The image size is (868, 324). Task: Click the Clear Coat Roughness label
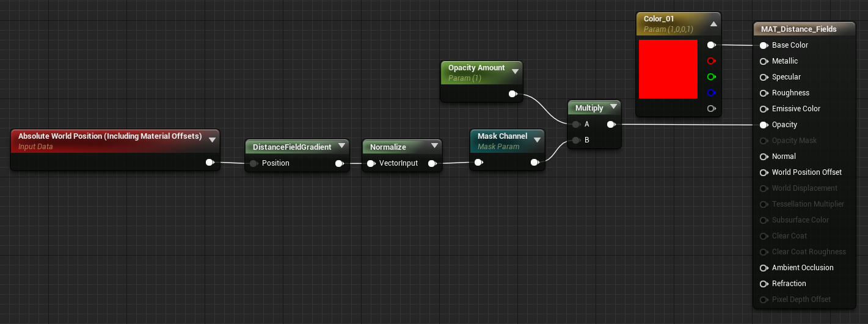coord(809,252)
